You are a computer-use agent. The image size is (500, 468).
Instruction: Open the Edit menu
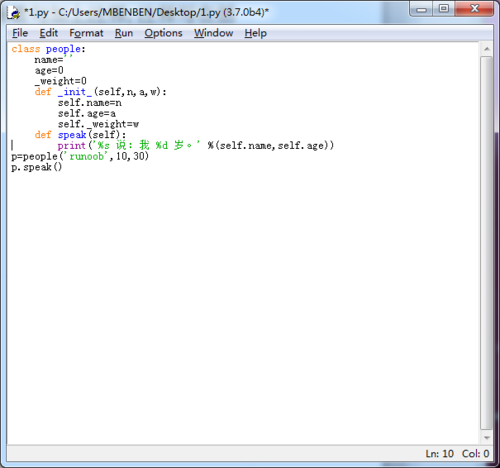tap(48, 33)
